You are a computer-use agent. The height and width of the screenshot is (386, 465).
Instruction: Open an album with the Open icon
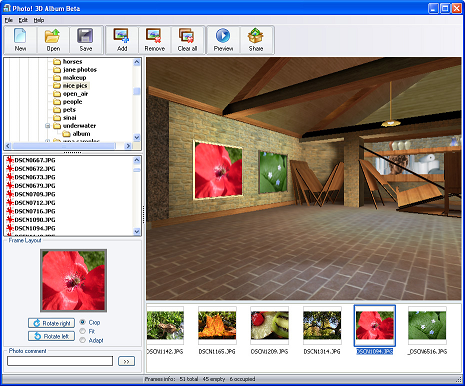point(53,36)
